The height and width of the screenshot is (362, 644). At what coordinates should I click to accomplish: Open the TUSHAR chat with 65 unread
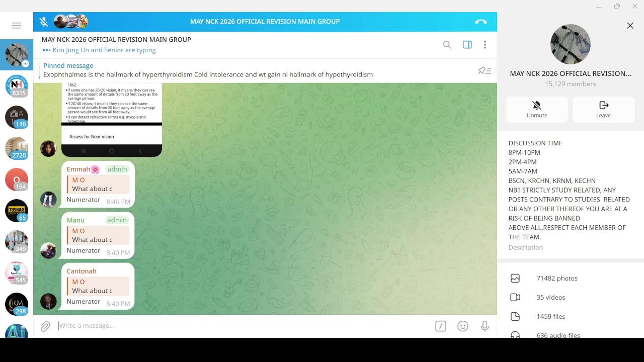coord(17,210)
